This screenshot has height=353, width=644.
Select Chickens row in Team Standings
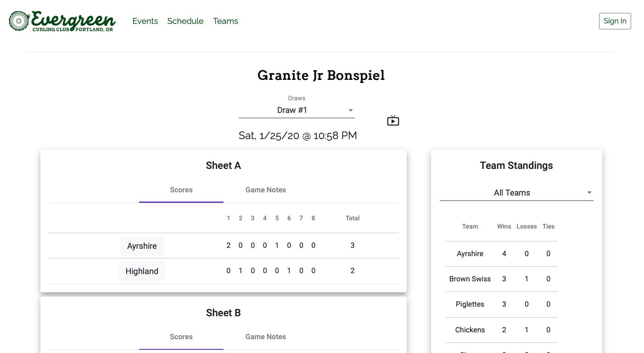coord(470,330)
